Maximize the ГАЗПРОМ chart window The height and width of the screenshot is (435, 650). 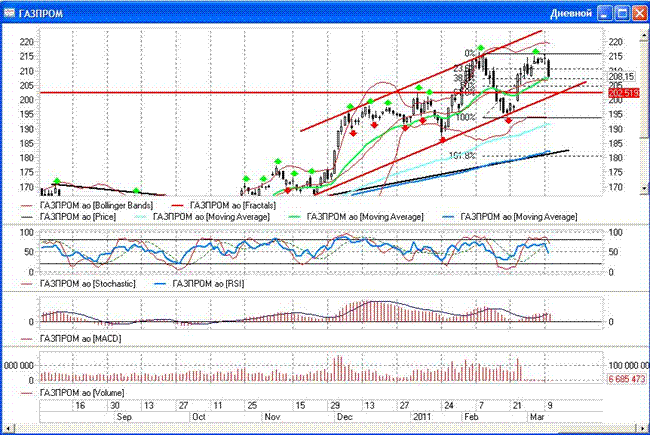coord(622,13)
